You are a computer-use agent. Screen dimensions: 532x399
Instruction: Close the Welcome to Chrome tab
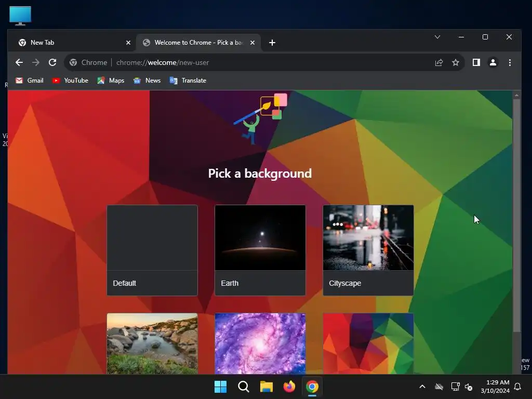tap(252, 43)
